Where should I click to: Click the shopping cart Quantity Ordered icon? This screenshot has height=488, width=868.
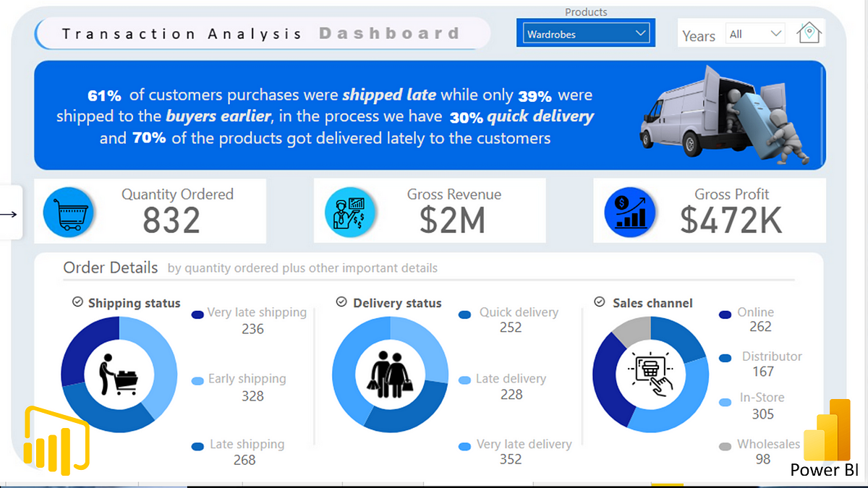coord(69,212)
